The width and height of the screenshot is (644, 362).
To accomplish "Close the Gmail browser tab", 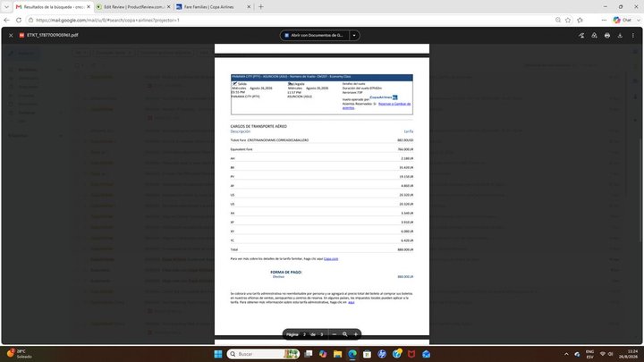I will point(88,7).
